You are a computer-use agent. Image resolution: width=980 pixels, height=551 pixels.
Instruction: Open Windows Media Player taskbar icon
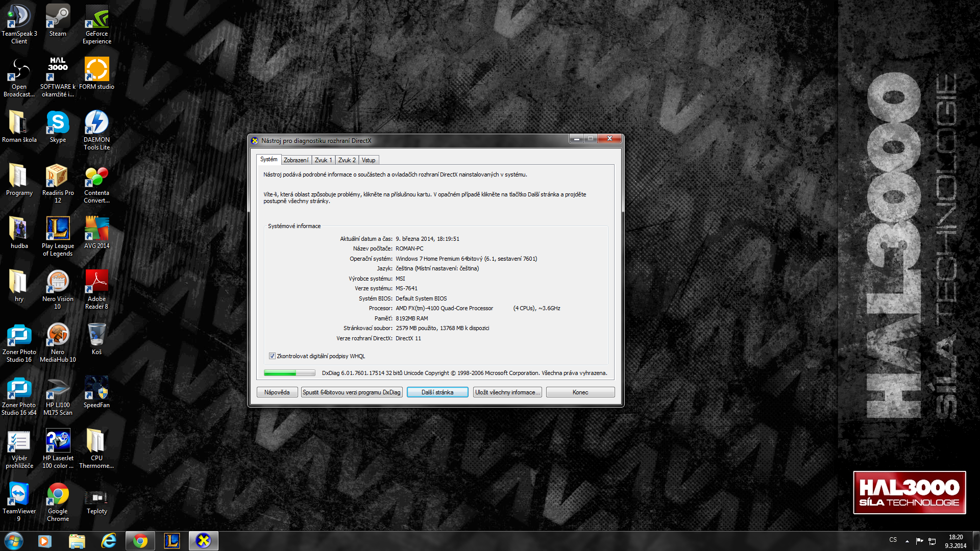(45, 541)
